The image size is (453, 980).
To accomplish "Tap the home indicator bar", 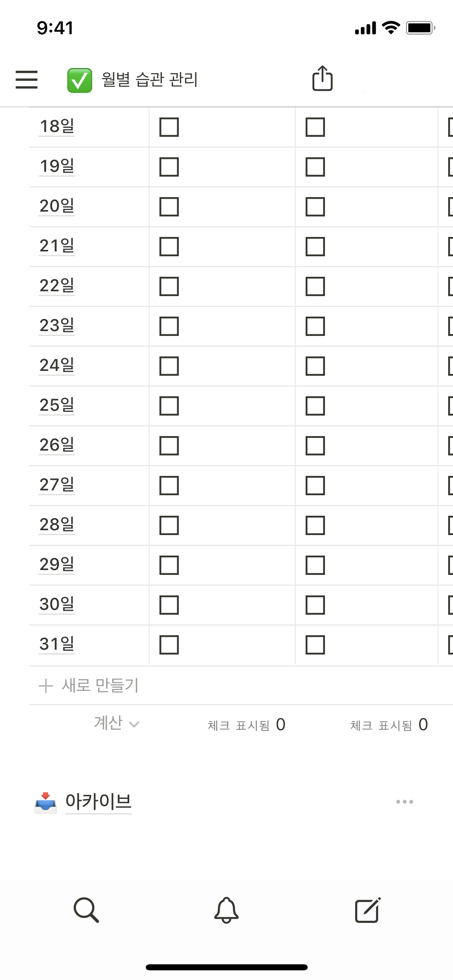I will [226, 967].
